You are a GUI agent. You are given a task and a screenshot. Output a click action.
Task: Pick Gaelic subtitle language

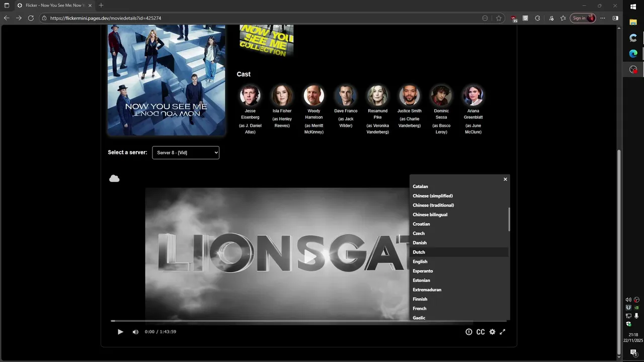click(x=459, y=317)
